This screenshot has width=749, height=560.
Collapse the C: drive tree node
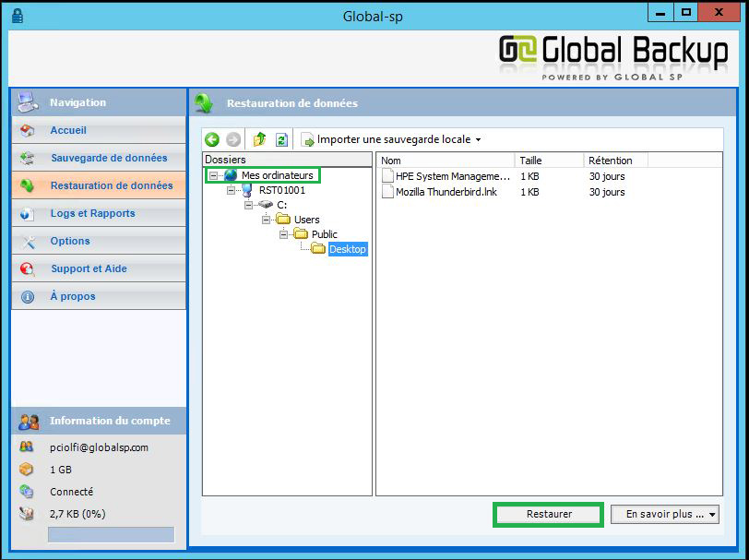click(248, 205)
